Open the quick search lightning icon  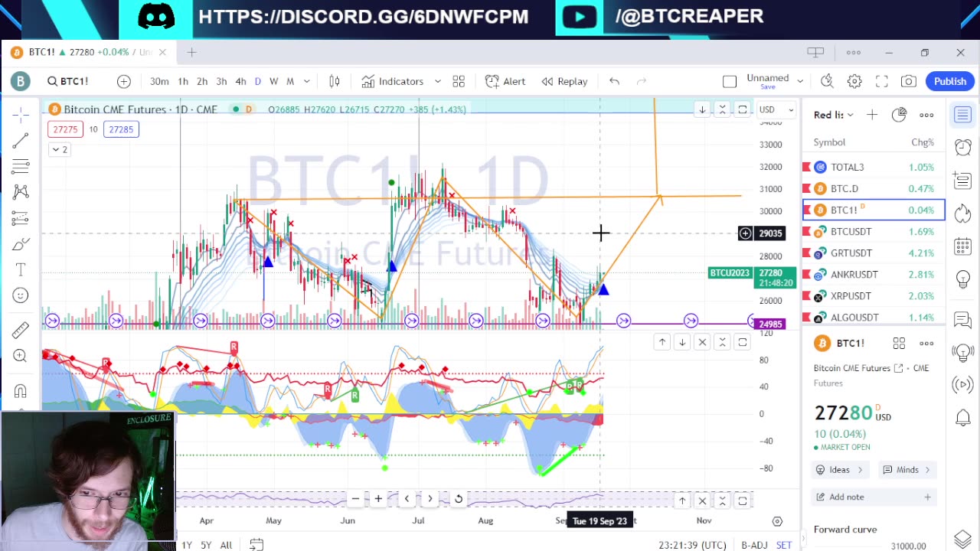[827, 81]
